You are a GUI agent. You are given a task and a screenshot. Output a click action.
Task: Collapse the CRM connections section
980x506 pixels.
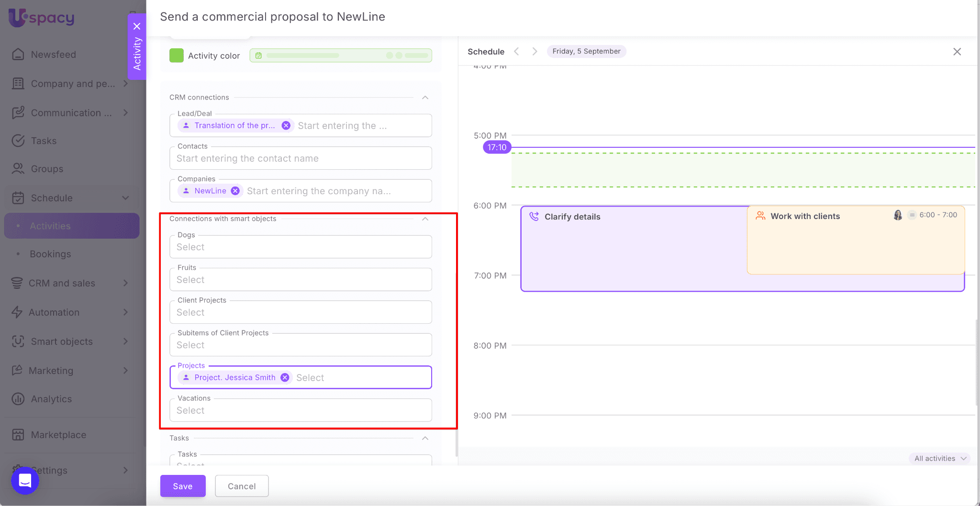coord(425,98)
